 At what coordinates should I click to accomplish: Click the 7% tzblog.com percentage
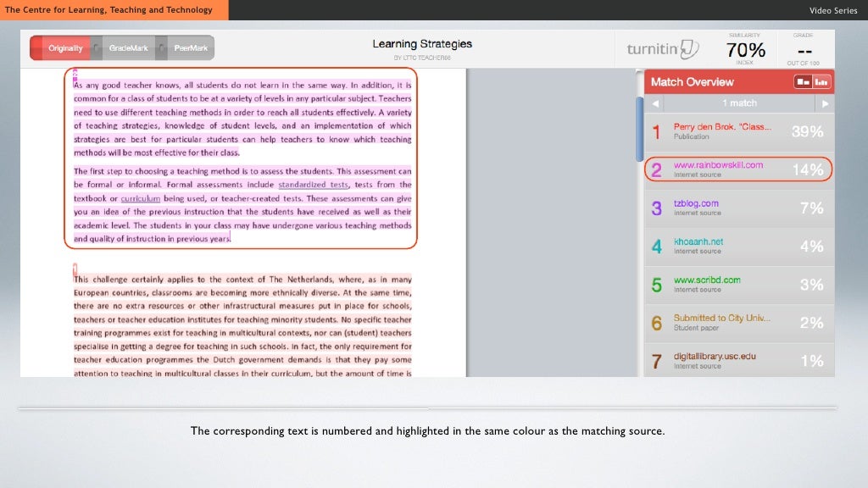point(811,208)
